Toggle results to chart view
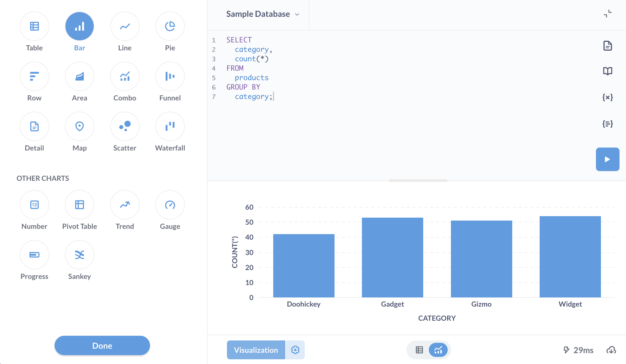626x364 pixels. [438, 350]
